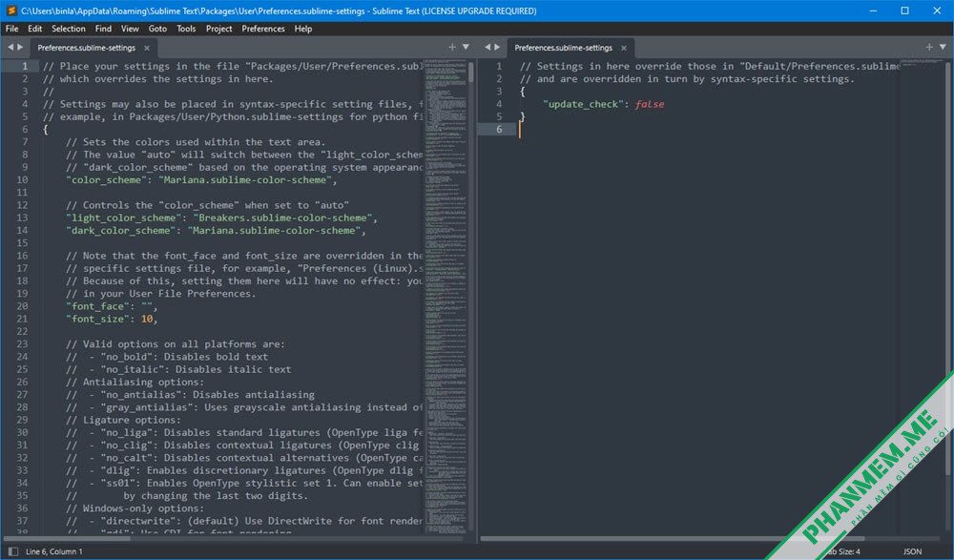Click the closing brace on line 5 right pane
The height and width of the screenshot is (560, 954).
523,117
